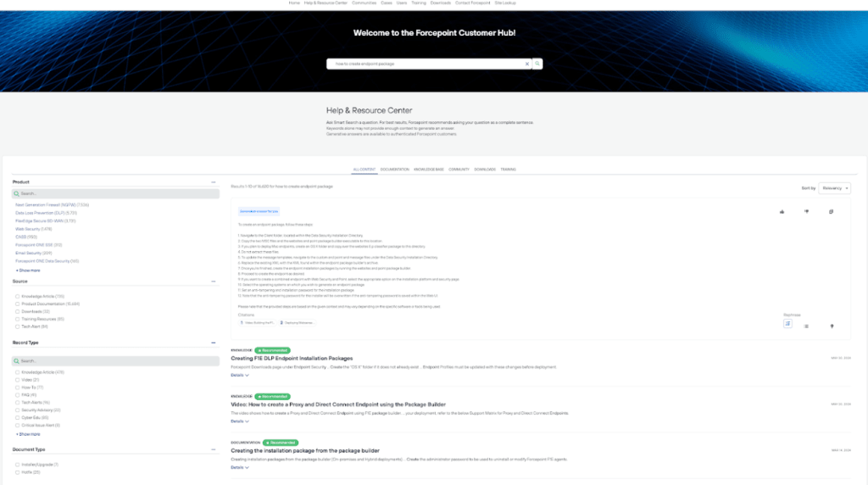This screenshot has height=485, width=868.
Task: Tick the Video record type checkbox
Action: [18, 380]
